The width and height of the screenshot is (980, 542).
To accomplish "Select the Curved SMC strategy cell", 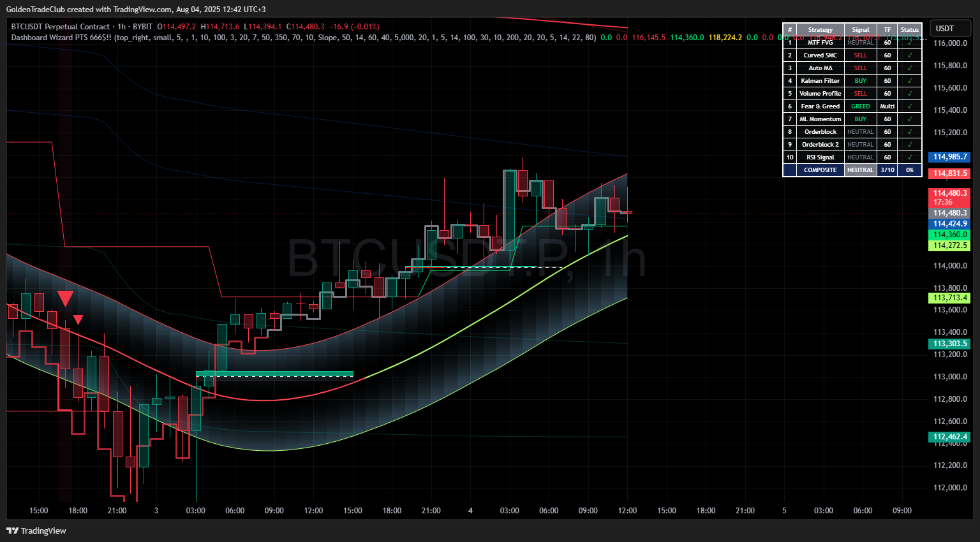I will click(820, 55).
